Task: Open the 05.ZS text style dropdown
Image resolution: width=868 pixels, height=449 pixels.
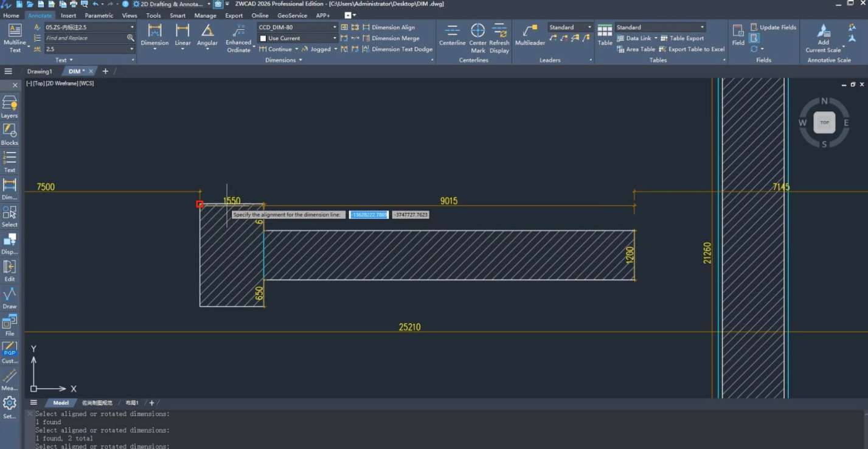Action: [x=132, y=27]
